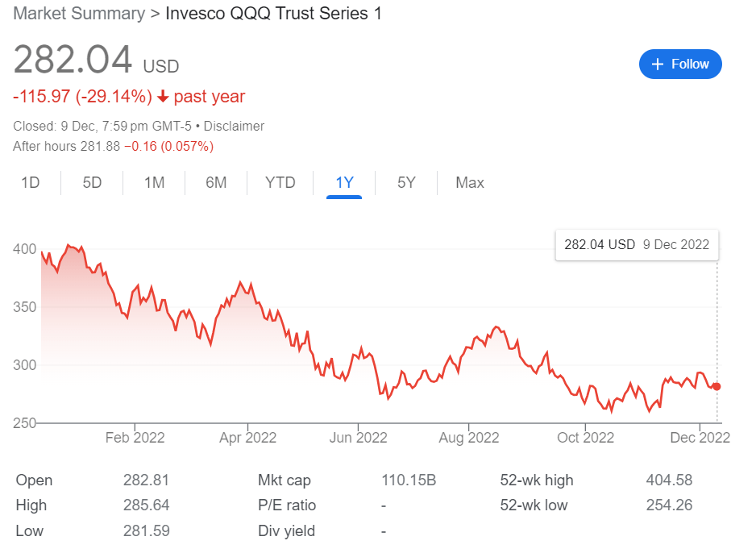
Task: Click the Follow button
Action: (679, 64)
